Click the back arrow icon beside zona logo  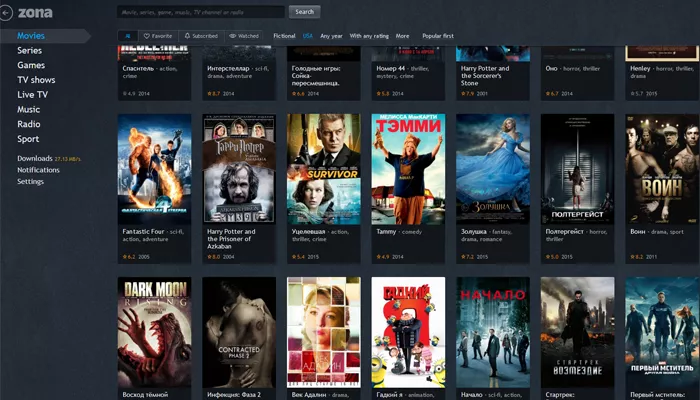pos(5,13)
